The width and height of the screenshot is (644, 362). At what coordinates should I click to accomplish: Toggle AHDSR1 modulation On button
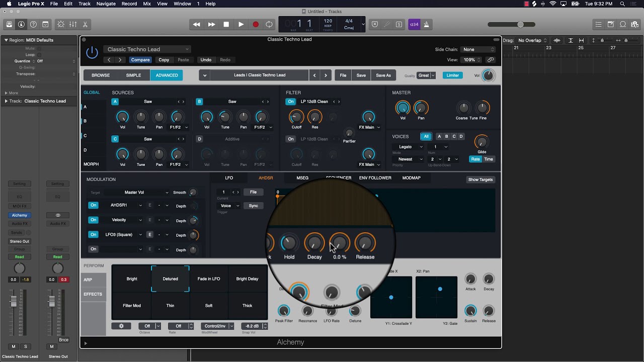(x=93, y=205)
